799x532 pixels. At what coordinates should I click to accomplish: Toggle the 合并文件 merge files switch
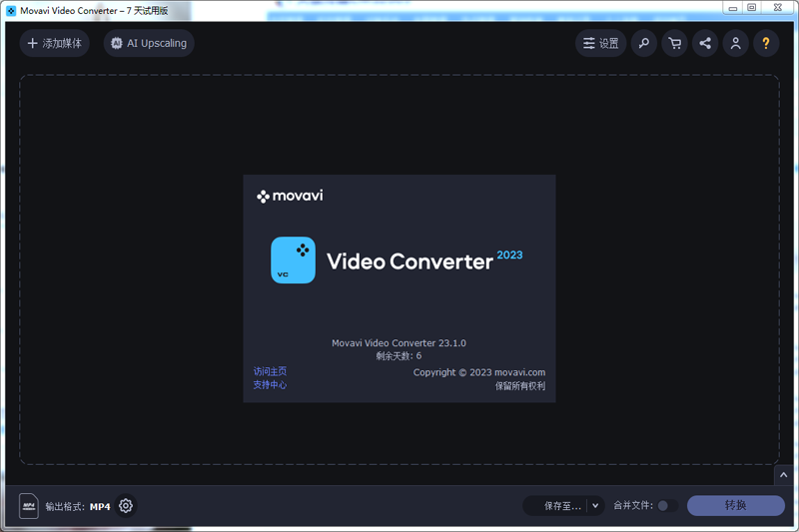pyautogui.click(x=666, y=506)
